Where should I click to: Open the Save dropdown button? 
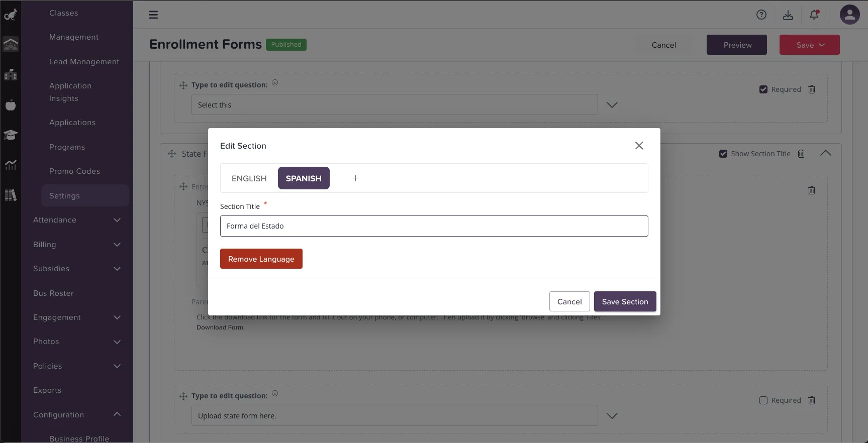pyautogui.click(x=810, y=45)
